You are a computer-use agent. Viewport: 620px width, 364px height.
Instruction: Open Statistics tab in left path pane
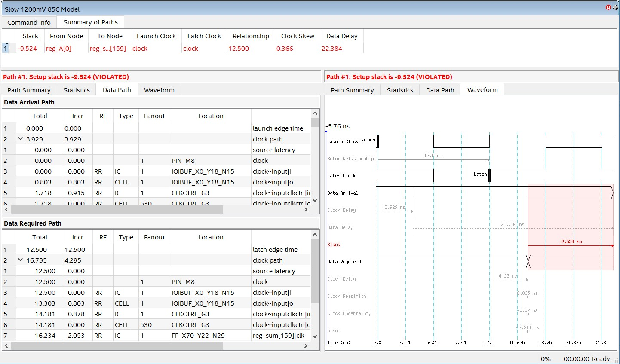(x=77, y=90)
